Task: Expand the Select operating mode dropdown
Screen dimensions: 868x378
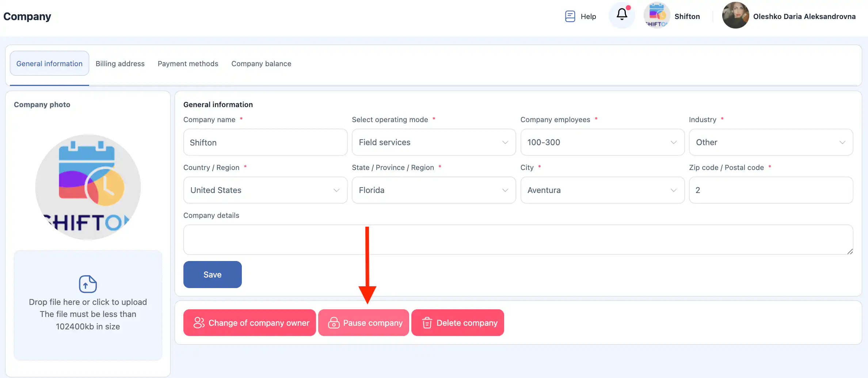Action: [x=433, y=142]
